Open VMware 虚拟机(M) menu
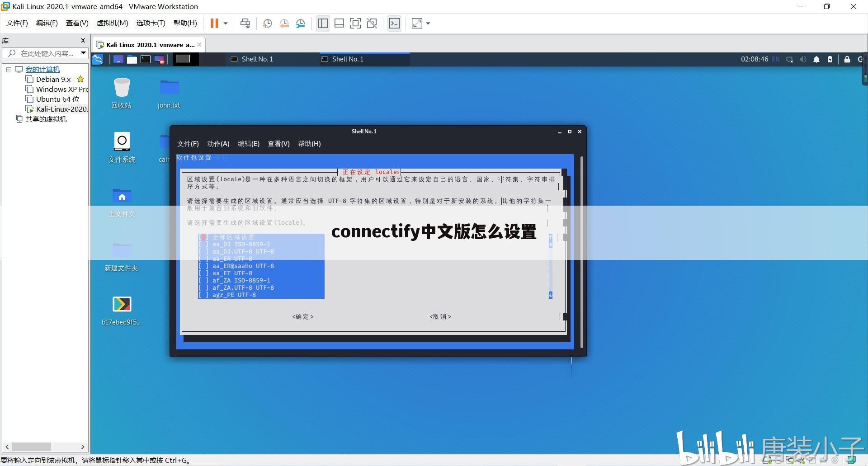This screenshot has height=466, width=868. (x=113, y=23)
